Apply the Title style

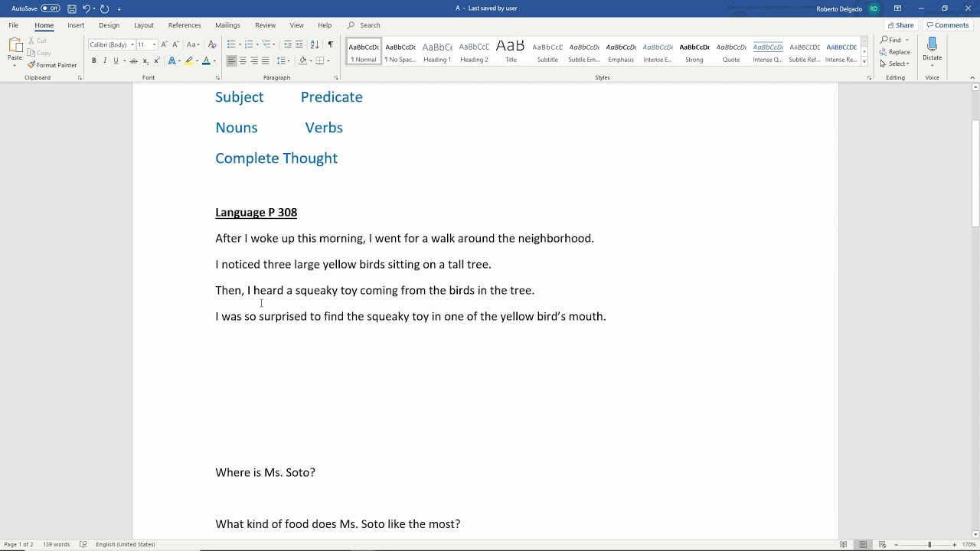511,51
